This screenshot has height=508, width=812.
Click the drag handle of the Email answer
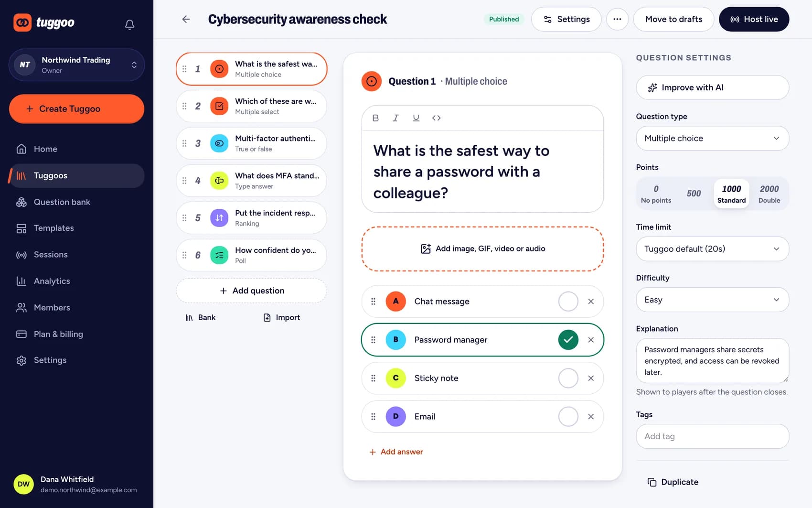point(373,417)
